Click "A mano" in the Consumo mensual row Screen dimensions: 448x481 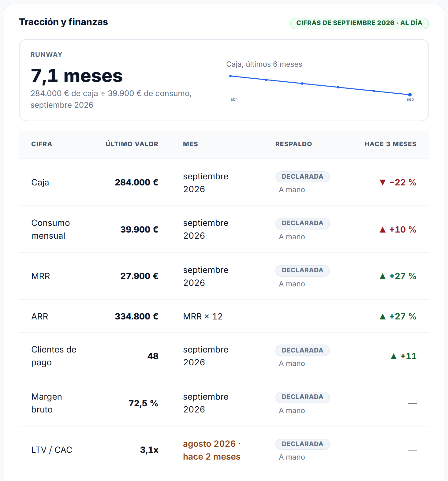pyautogui.click(x=292, y=237)
